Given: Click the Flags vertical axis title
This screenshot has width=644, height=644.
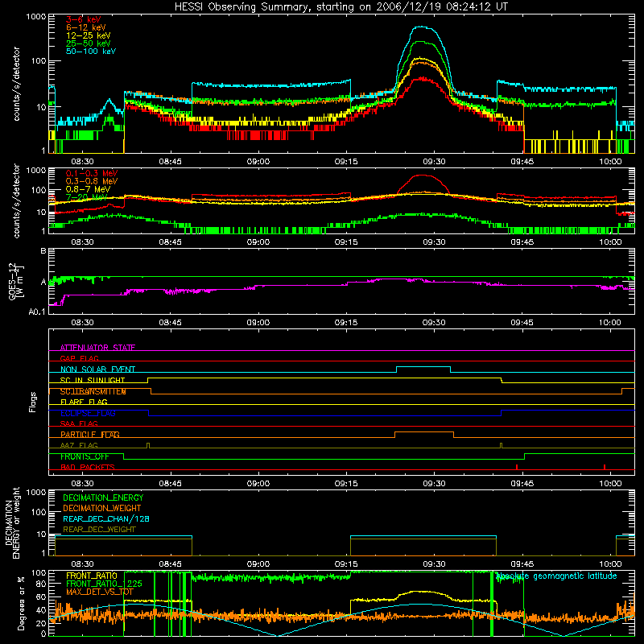Looking at the screenshot, I should pyautogui.click(x=32, y=402).
